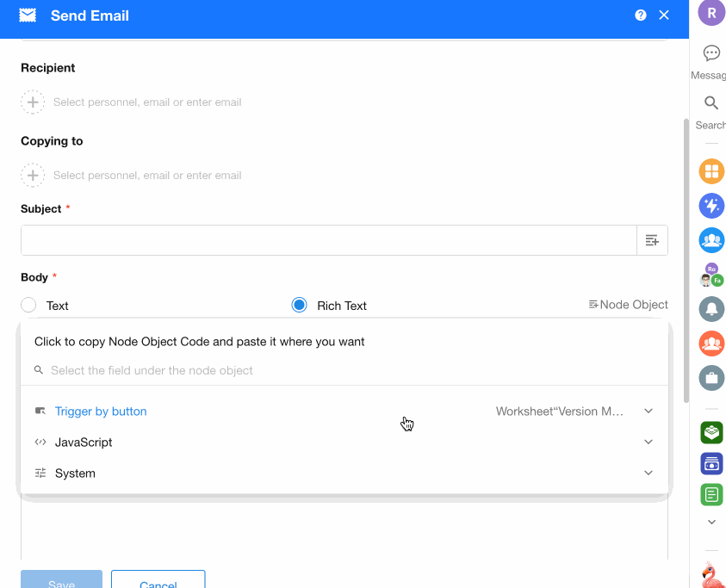Click the Node Object link

(628, 305)
